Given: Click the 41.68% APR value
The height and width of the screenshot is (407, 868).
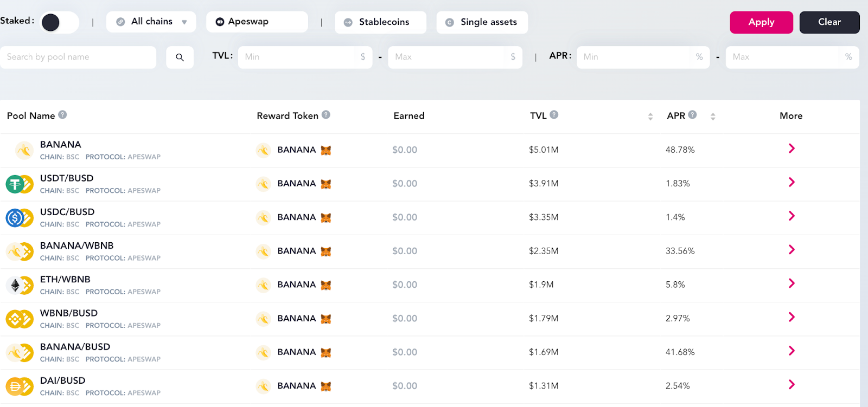Looking at the screenshot, I should click(680, 352).
